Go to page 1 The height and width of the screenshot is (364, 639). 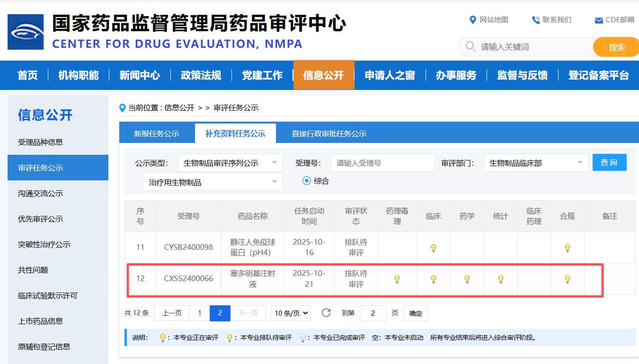(200, 313)
